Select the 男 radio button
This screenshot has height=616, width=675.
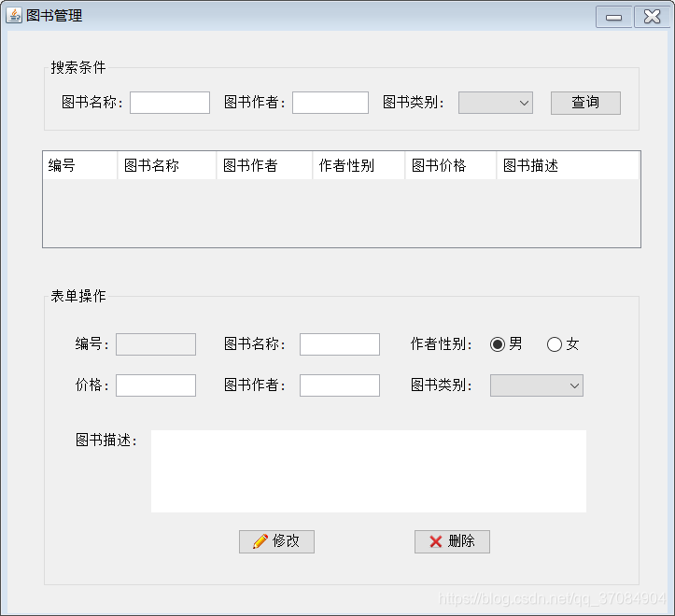click(498, 344)
